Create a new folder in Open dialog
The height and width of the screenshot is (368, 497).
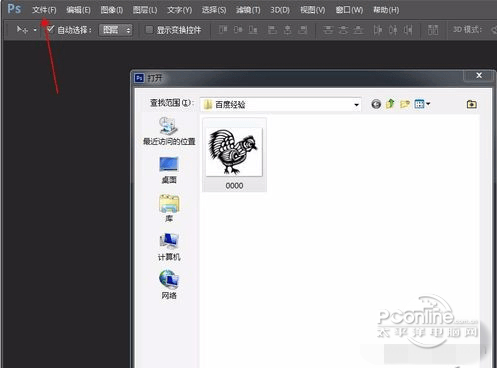pos(405,104)
